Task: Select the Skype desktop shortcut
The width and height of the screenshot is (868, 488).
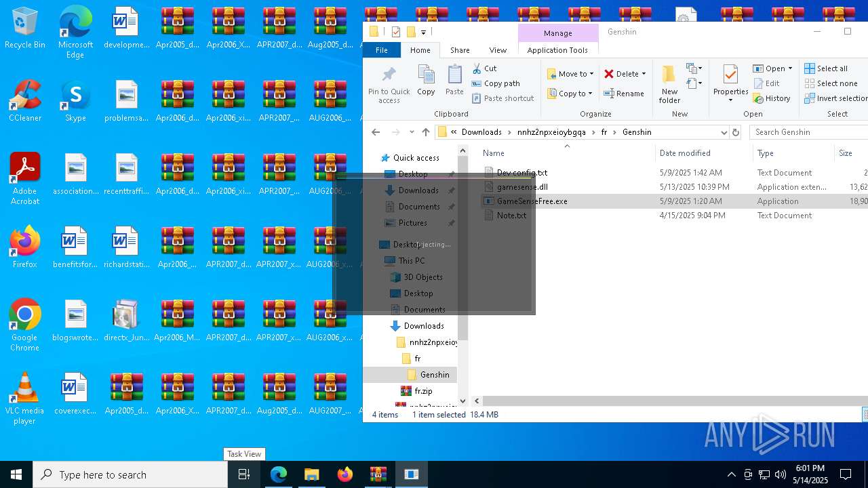Action: 75,101
